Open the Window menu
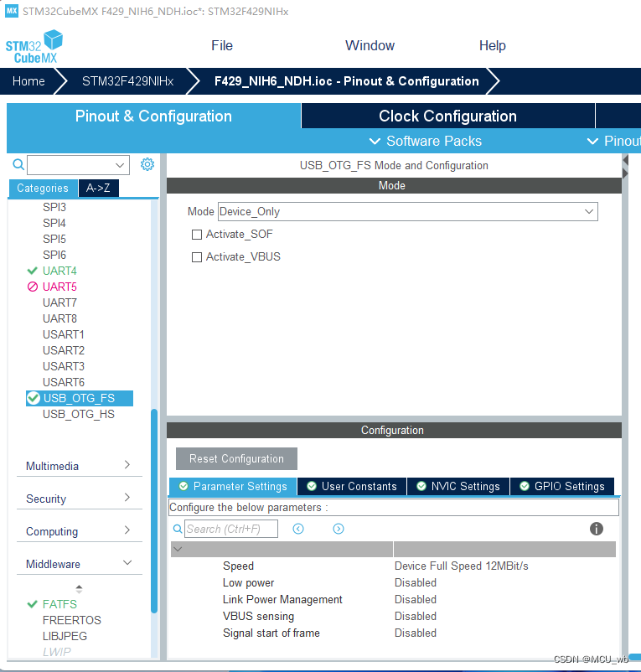The width and height of the screenshot is (641, 672). click(x=370, y=45)
